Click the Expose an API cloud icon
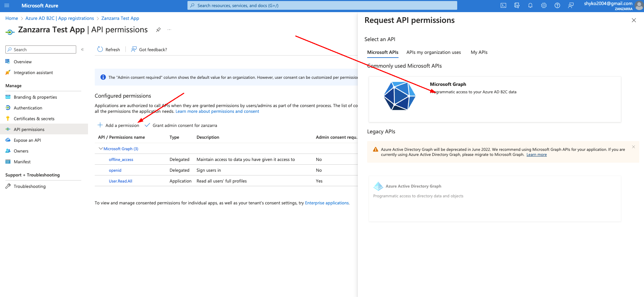This screenshot has height=297, width=644. coord(8,140)
